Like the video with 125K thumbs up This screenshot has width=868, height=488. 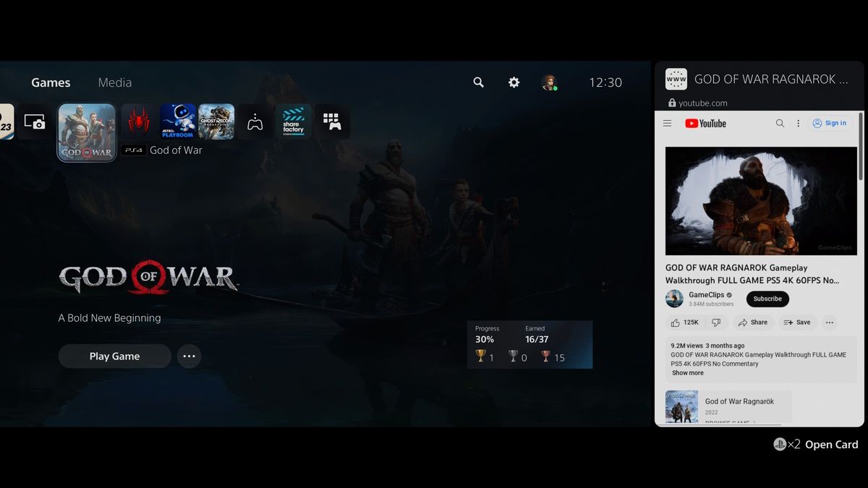pos(684,322)
